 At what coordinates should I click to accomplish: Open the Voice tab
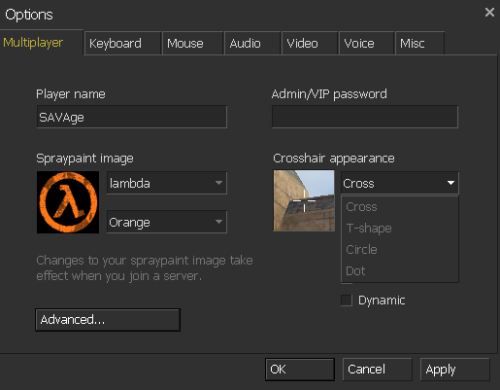coord(366,43)
